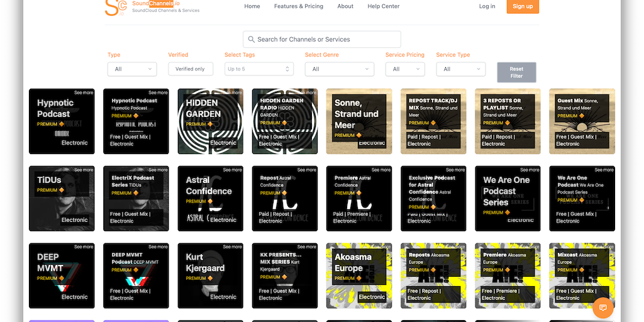Open the Service Type dropdown

pyautogui.click(x=461, y=69)
